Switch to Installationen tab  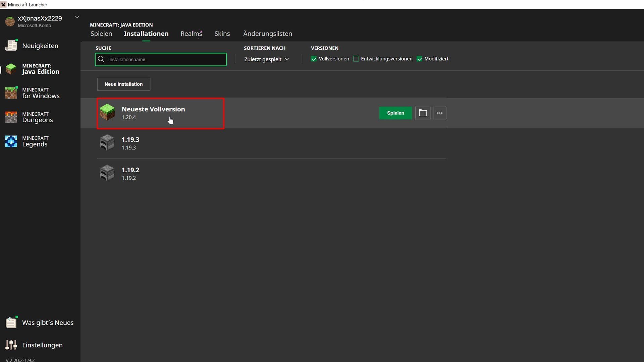tap(146, 34)
